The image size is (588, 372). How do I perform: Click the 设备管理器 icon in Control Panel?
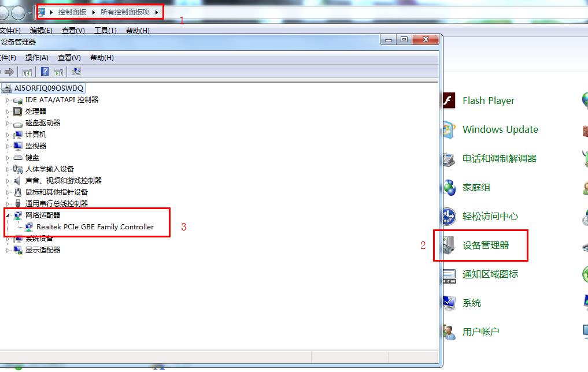point(449,245)
